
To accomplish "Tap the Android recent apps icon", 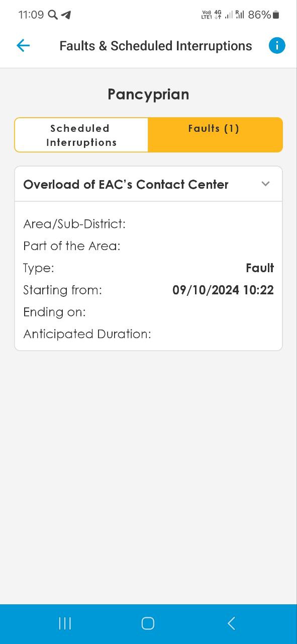I will coord(65,624).
